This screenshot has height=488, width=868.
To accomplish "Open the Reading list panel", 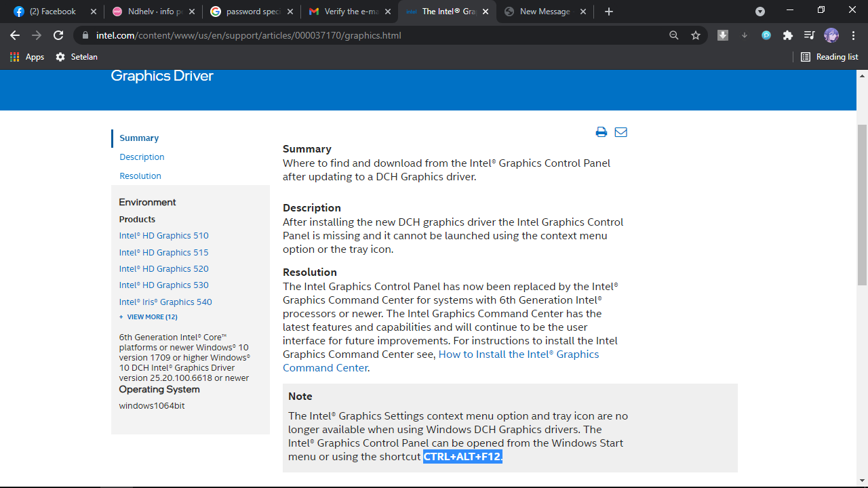I will 829,57.
